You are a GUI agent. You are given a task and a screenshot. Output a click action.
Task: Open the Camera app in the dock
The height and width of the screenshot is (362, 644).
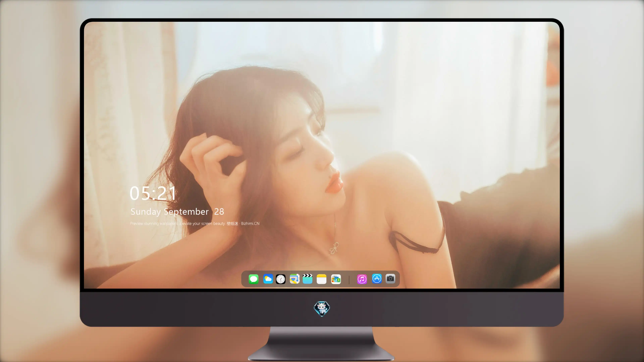tap(390, 279)
